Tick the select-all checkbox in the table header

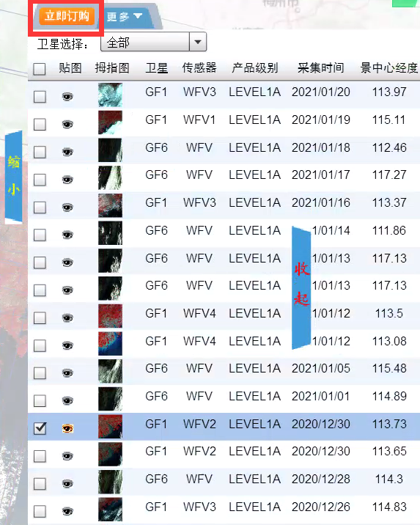pyautogui.click(x=40, y=69)
